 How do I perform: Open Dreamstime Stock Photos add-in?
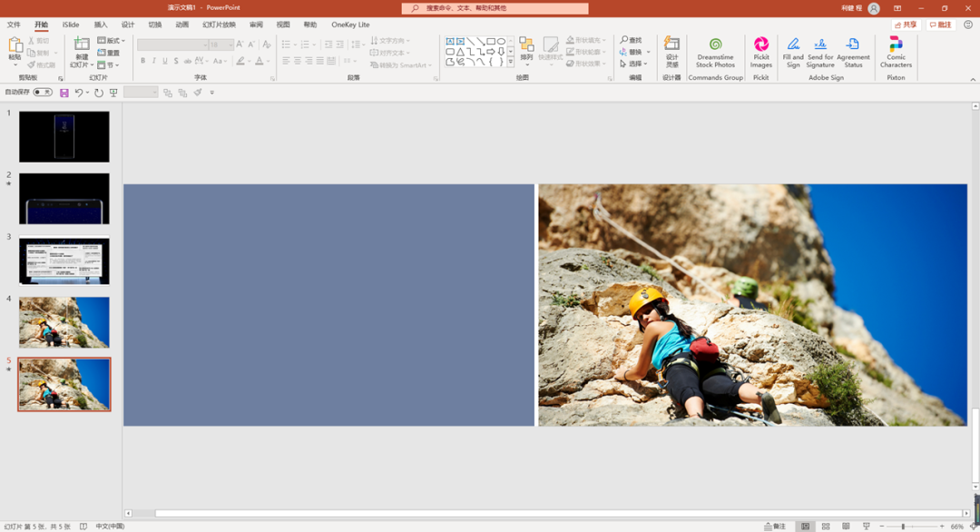[x=716, y=52]
